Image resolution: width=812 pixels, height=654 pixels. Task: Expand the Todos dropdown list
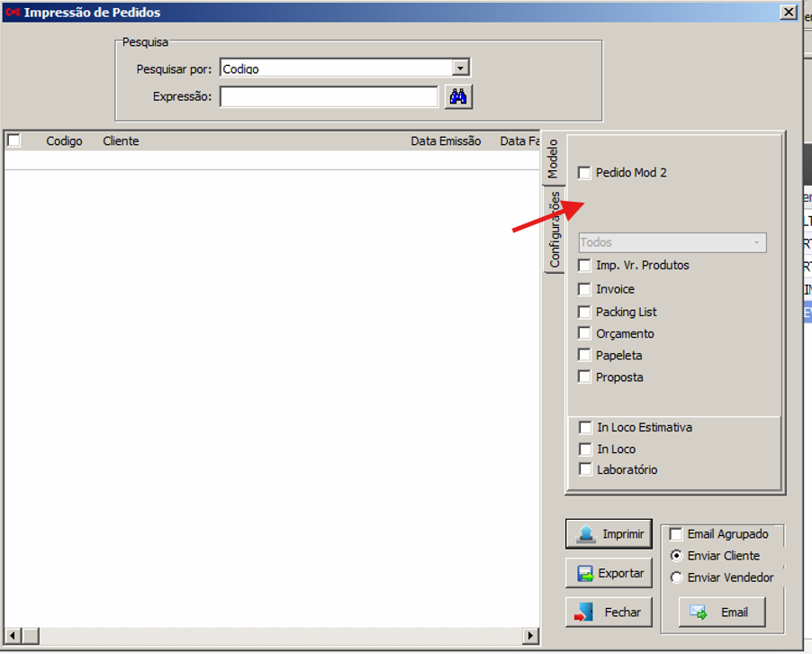click(756, 242)
